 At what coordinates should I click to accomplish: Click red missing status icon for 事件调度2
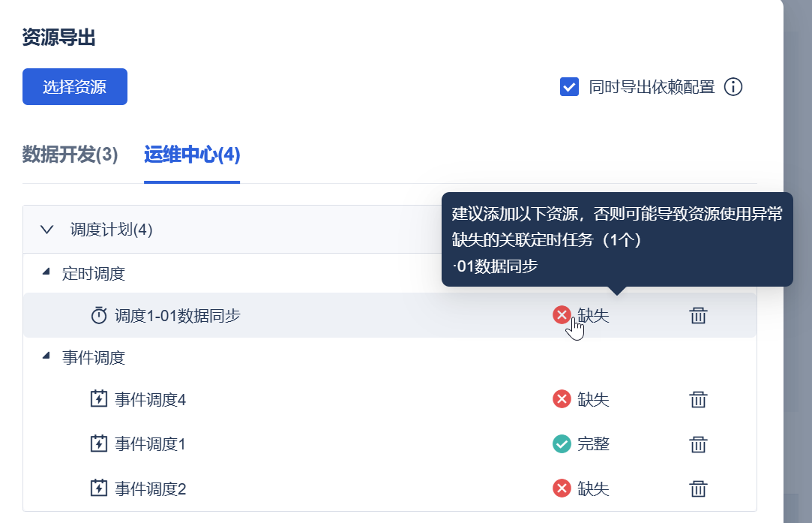[x=562, y=489]
